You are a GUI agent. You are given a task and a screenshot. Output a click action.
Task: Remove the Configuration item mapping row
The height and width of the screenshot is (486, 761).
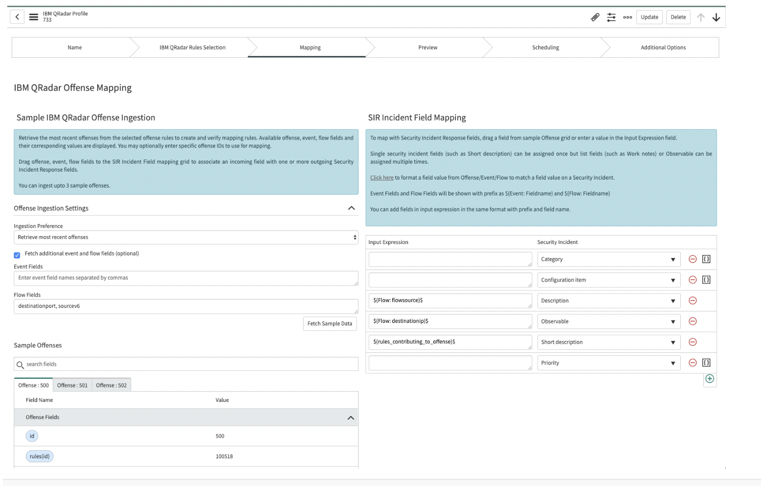pyautogui.click(x=693, y=280)
